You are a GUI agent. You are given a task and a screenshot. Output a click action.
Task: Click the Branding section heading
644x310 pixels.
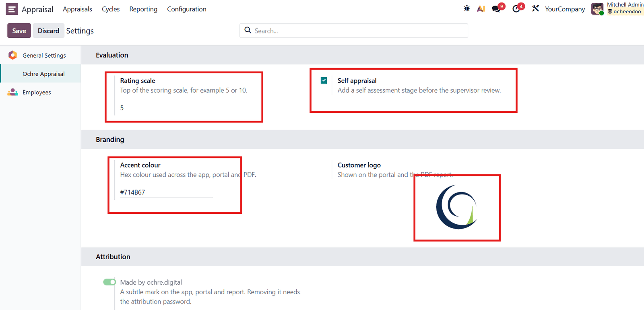[110, 140]
